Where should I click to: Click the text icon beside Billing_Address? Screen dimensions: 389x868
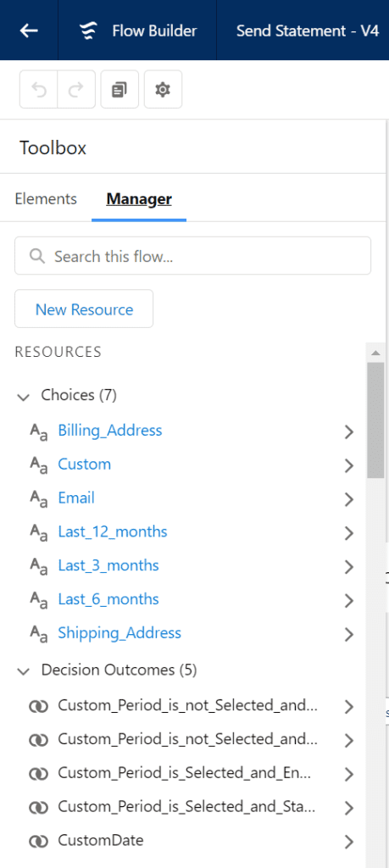39,431
